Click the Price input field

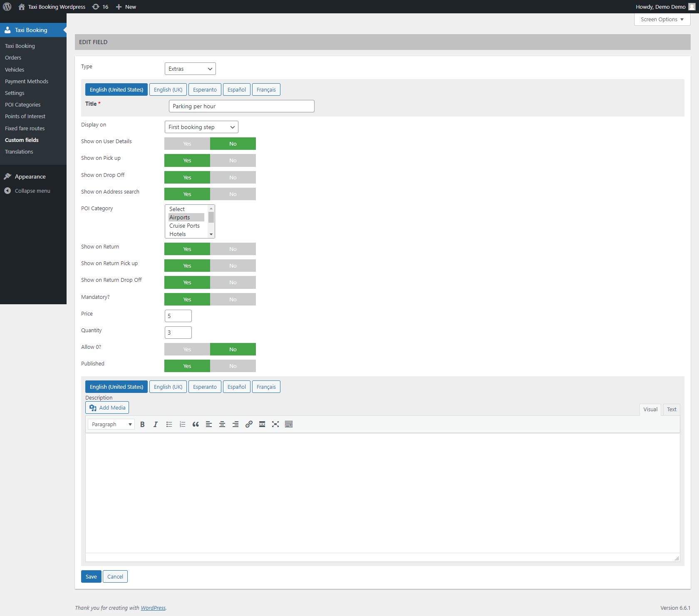pos(178,316)
